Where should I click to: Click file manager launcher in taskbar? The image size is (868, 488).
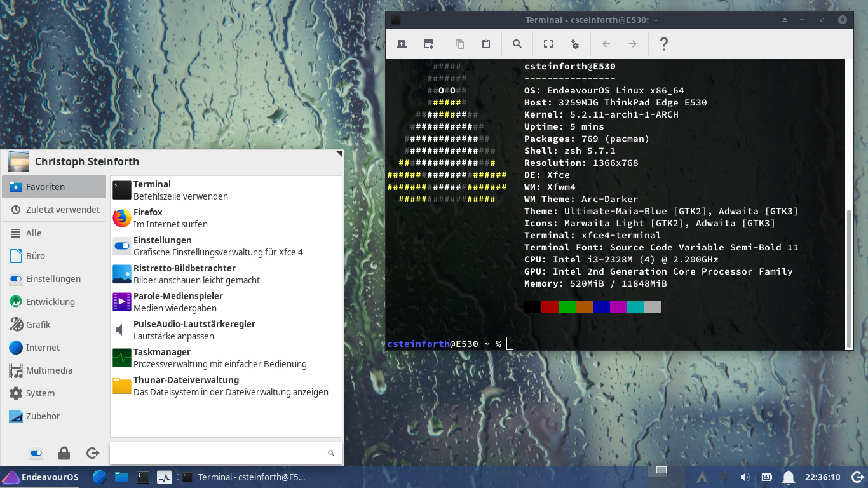pos(121,477)
